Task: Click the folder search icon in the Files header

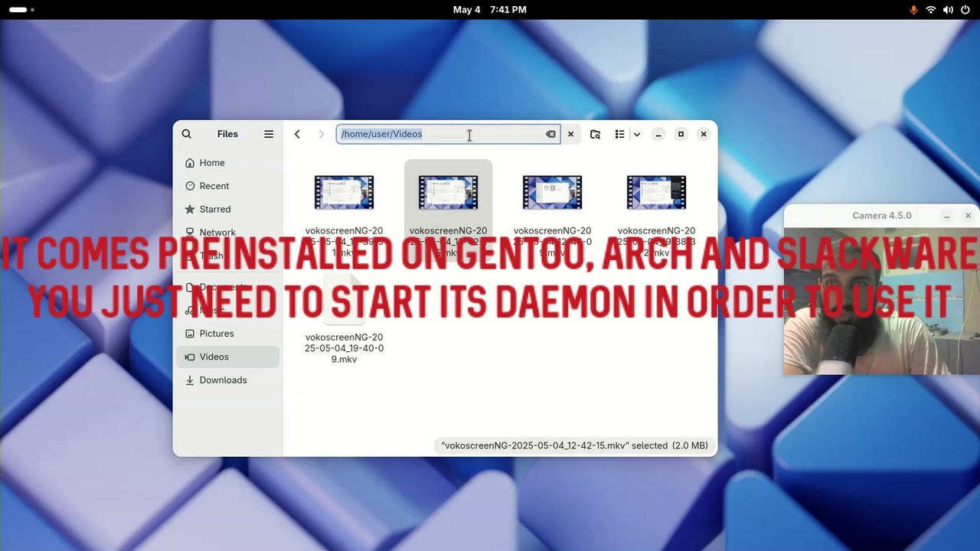Action: (595, 134)
